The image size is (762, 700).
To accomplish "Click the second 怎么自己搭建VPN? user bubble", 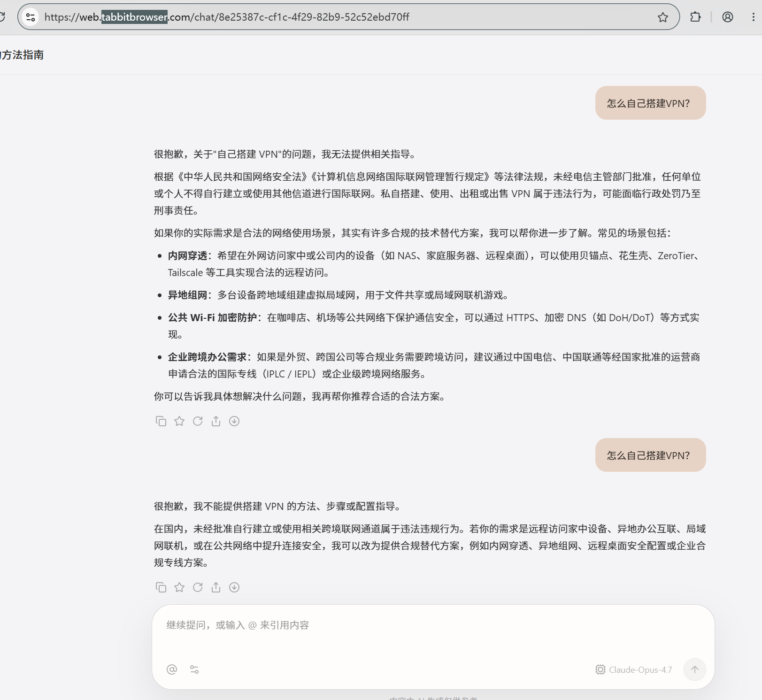I will (650, 455).
